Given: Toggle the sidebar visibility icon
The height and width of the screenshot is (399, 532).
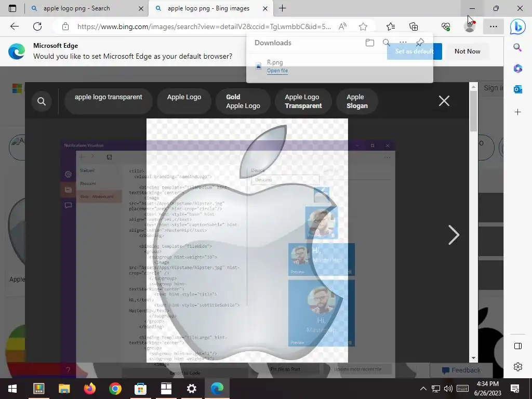Looking at the screenshot, I should tap(518, 345).
